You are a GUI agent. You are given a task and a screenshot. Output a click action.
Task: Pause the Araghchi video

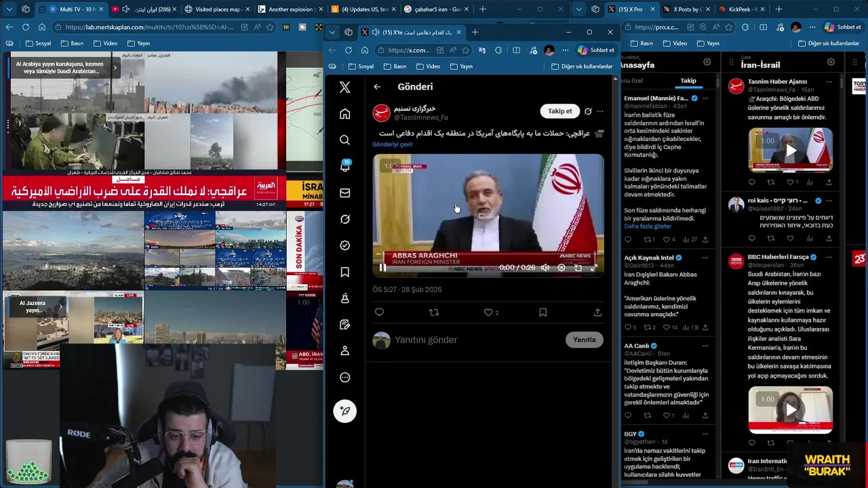tap(382, 268)
